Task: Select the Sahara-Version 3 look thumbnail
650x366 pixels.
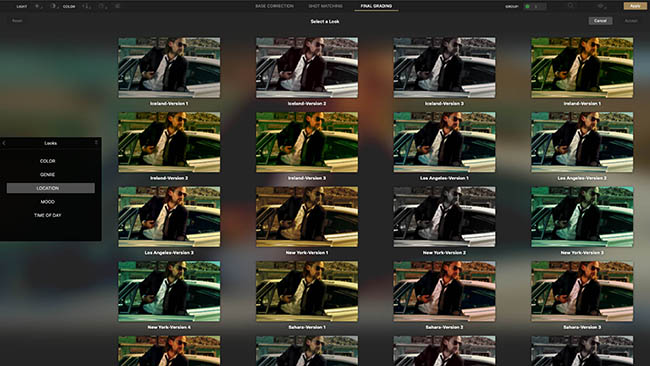Action: 582,291
